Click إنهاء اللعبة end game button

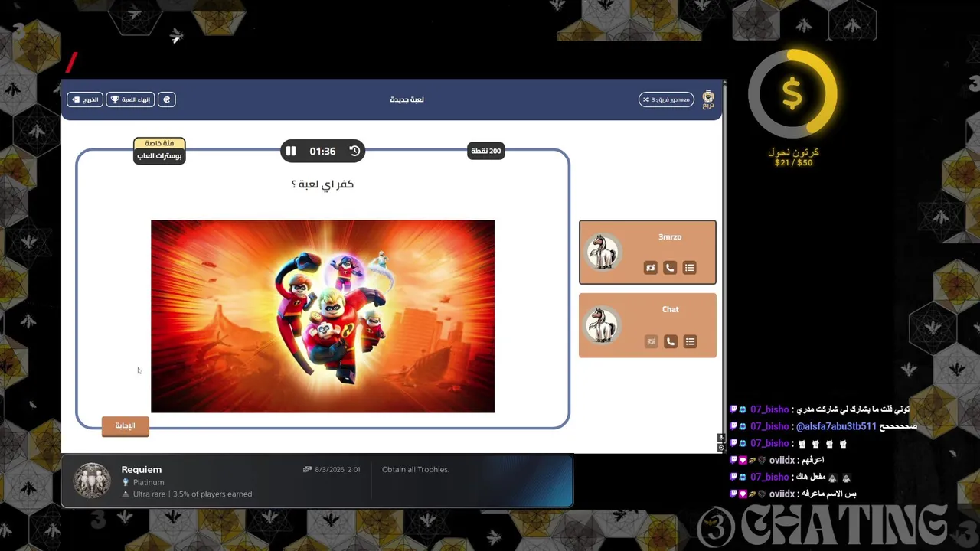pos(130,99)
